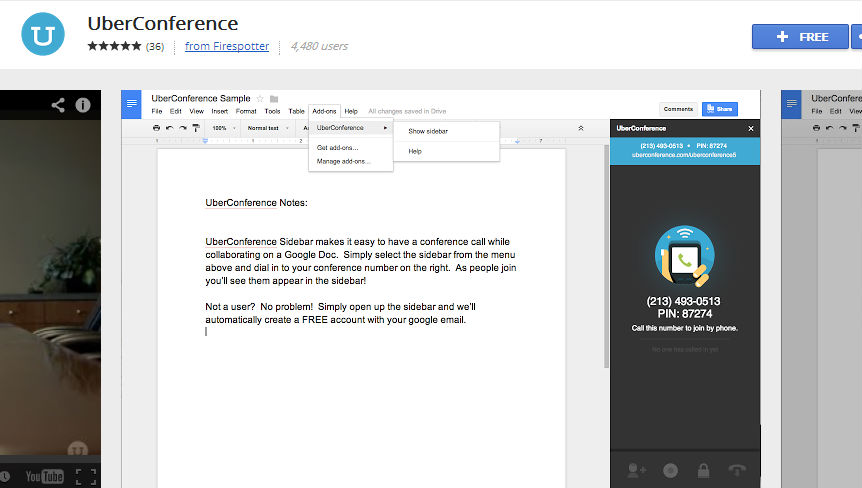Click 'Call this number to join by phone.'
Viewport: 862px width, 488px height.
pyautogui.click(x=684, y=328)
